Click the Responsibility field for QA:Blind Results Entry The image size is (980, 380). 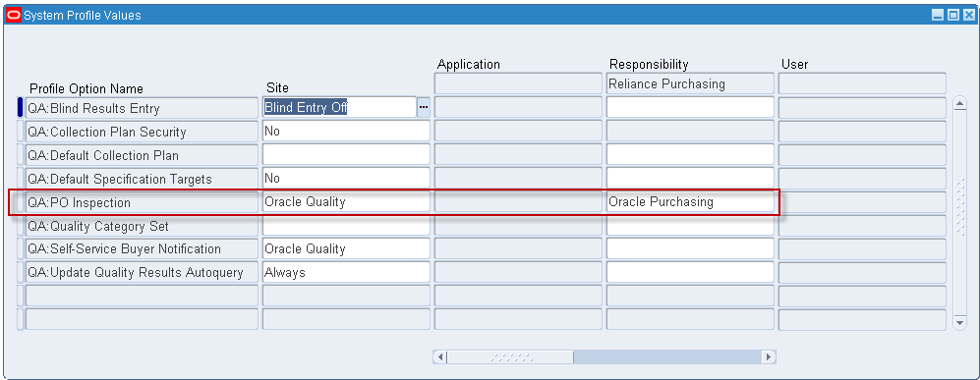(691, 107)
